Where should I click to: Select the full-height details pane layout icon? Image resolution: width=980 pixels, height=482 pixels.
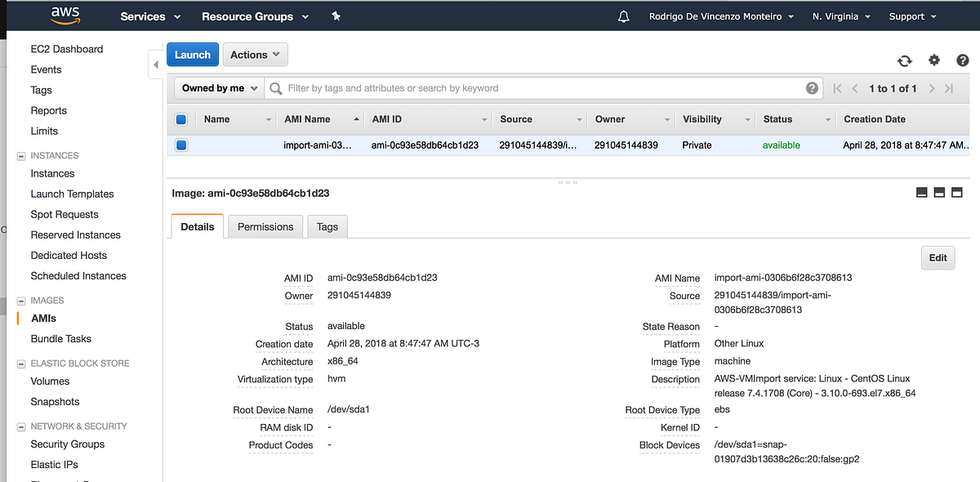coord(956,192)
